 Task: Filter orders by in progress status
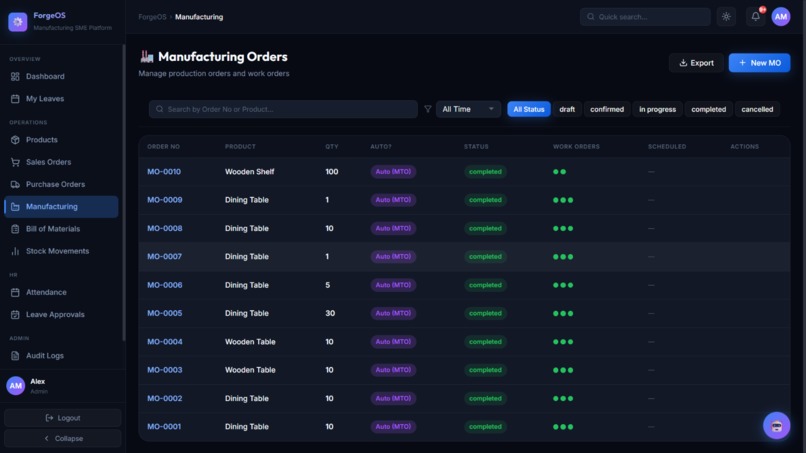(657, 109)
